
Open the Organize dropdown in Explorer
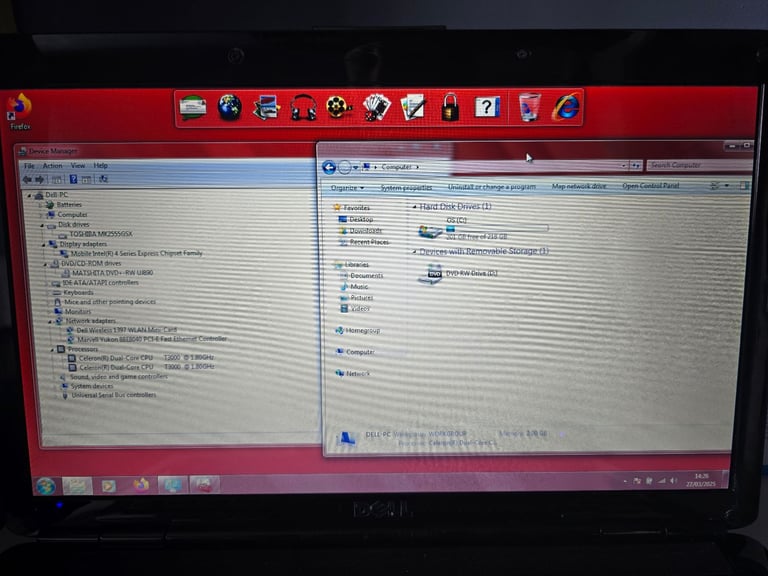point(347,188)
